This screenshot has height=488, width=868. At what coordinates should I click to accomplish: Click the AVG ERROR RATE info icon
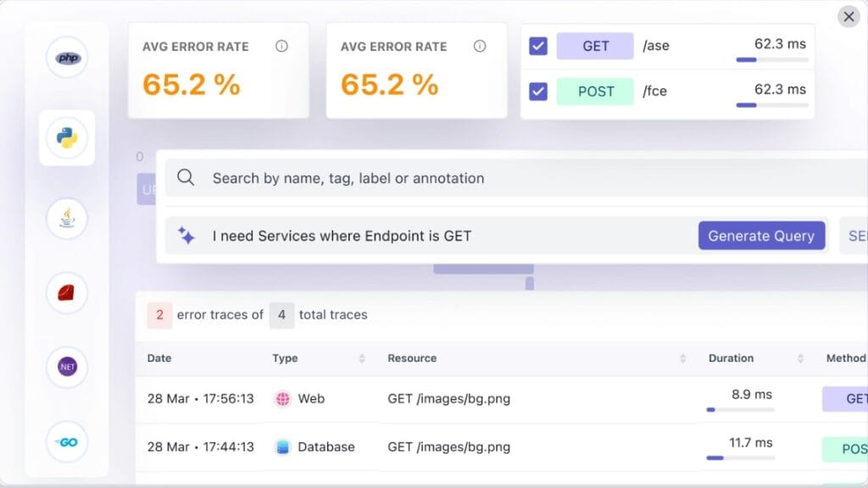(x=281, y=47)
